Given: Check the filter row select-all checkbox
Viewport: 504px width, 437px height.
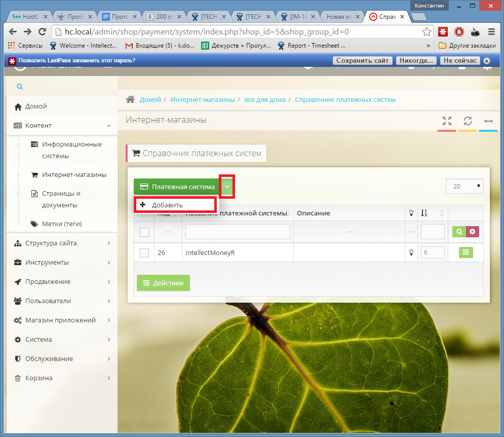Looking at the screenshot, I should (144, 232).
